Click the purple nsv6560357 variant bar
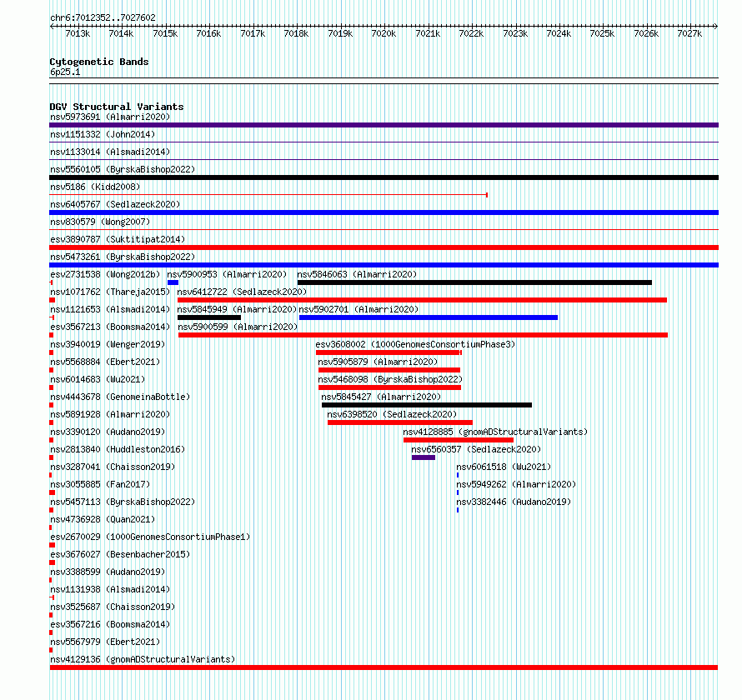This screenshot has width=742, height=700. pos(424,457)
